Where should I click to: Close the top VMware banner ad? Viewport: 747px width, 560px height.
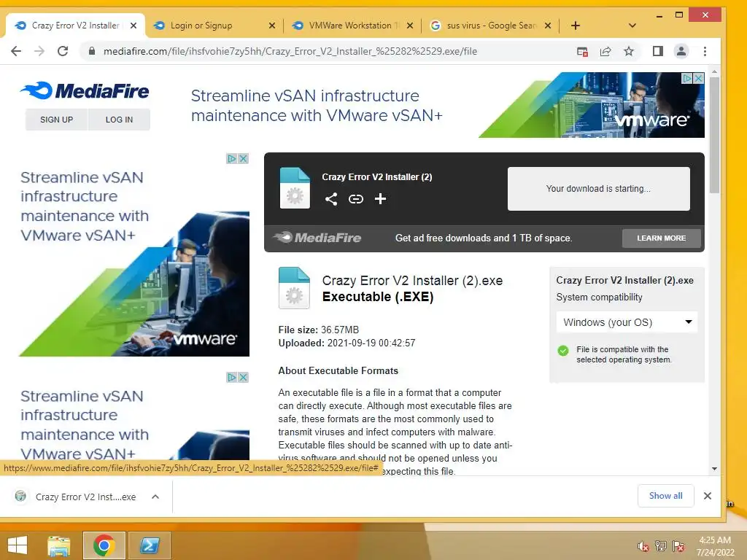pos(698,78)
